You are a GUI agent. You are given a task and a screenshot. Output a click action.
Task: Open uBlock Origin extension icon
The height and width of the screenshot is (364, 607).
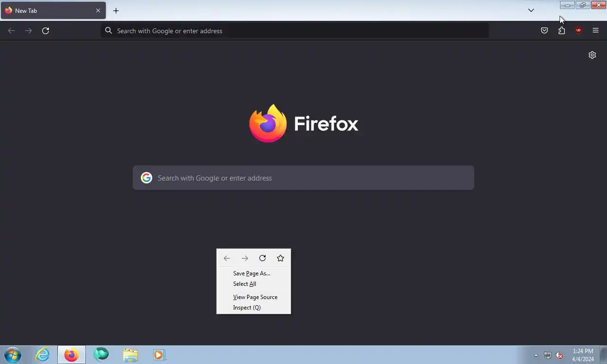(578, 31)
